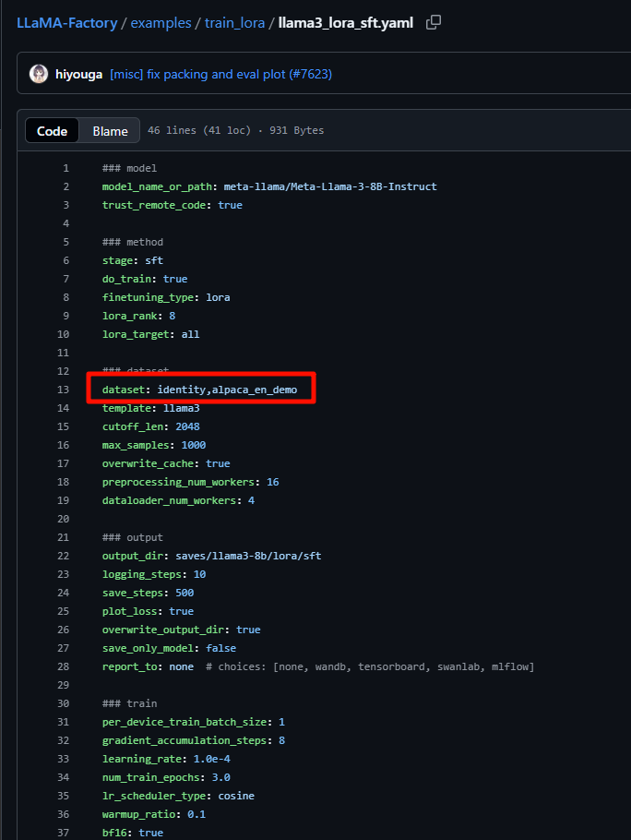Click the lr_scheduler_type: cosine line
631x840 pixels.
point(178,796)
